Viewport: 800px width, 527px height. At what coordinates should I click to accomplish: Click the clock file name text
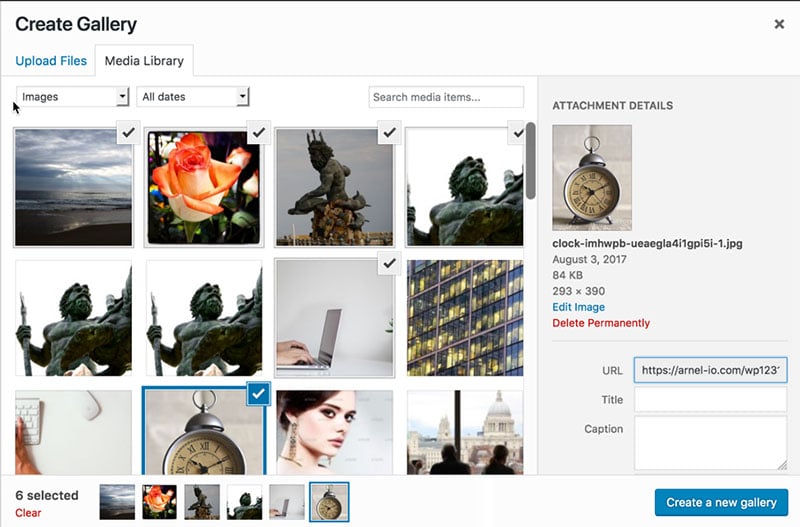(x=647, y=244)
